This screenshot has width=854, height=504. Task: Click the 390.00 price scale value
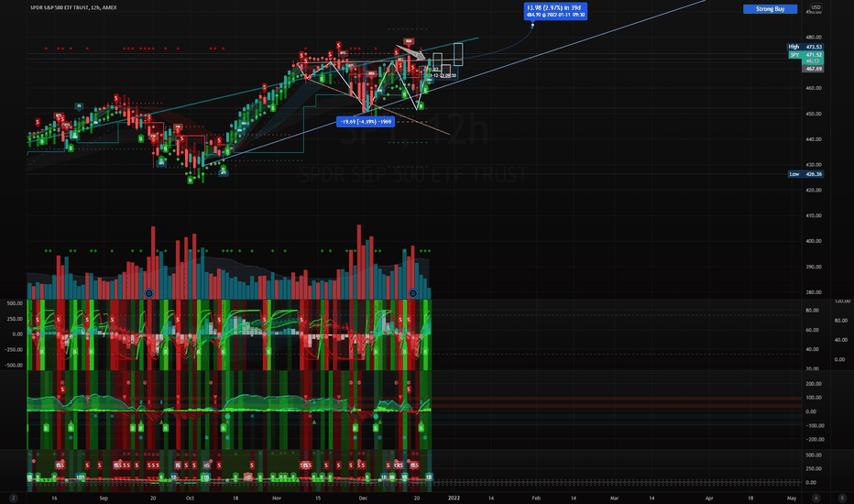[x=814, y=267]
